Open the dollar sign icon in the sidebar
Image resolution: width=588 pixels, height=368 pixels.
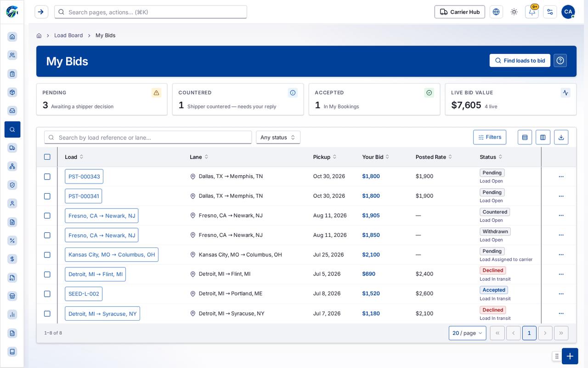pos(12,259)
